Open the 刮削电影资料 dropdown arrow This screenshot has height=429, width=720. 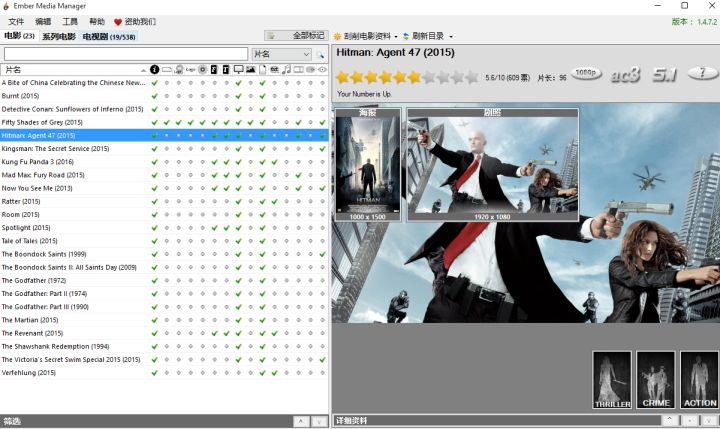coord(396,36)
